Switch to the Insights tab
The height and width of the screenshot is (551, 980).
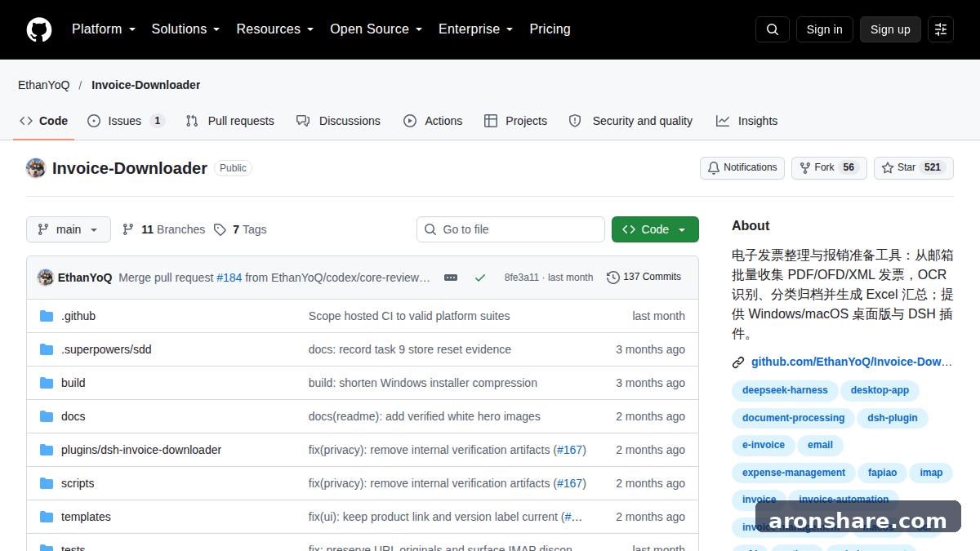(746, 121)
